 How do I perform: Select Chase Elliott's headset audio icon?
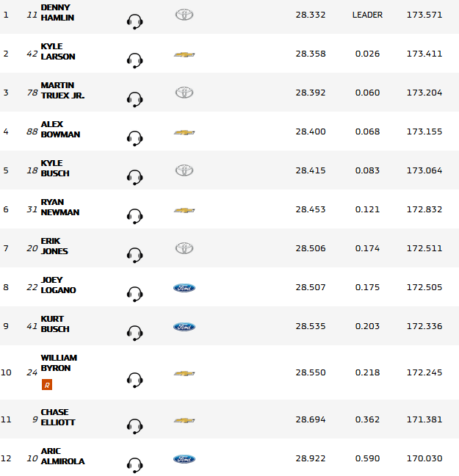tap(134, 425)
